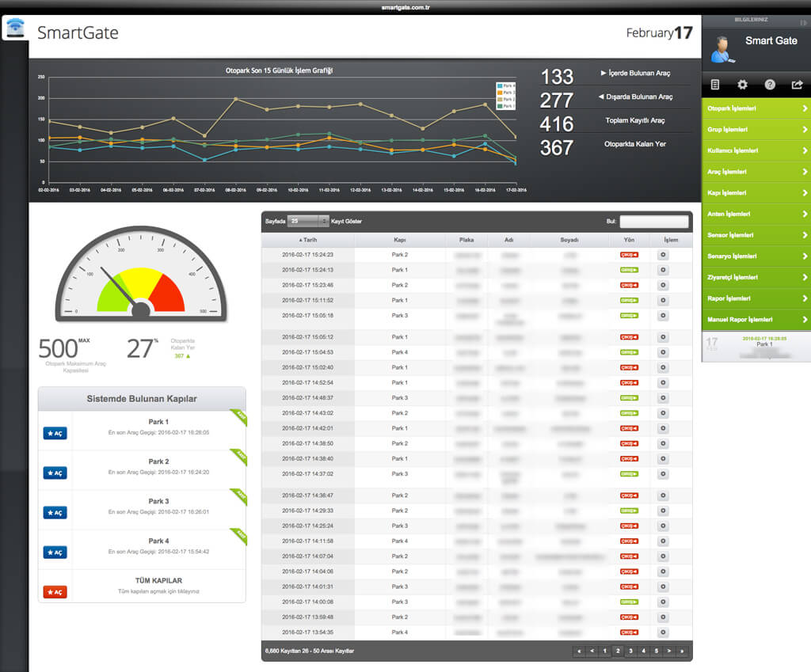This screenshot has height=672, width=811.
Task: Click the logout share-arrow icon
Action: pos(797,85)
